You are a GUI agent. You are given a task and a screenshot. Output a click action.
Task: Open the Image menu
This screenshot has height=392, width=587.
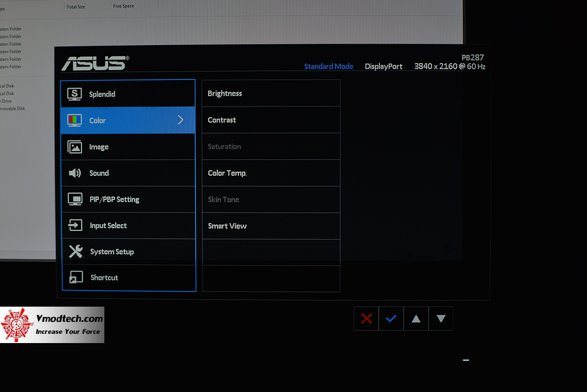[x=128, y=147]
